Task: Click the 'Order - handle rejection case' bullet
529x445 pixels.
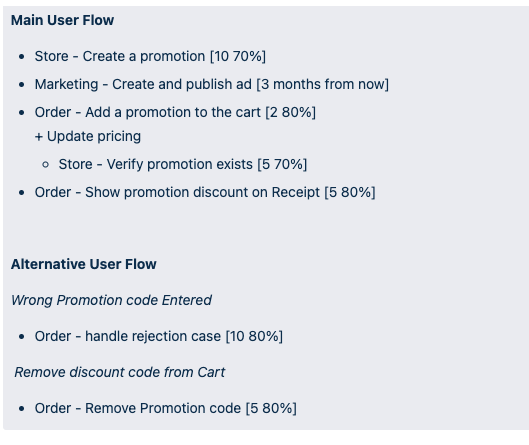Action: pyautogui.click(x=159, y=336)
